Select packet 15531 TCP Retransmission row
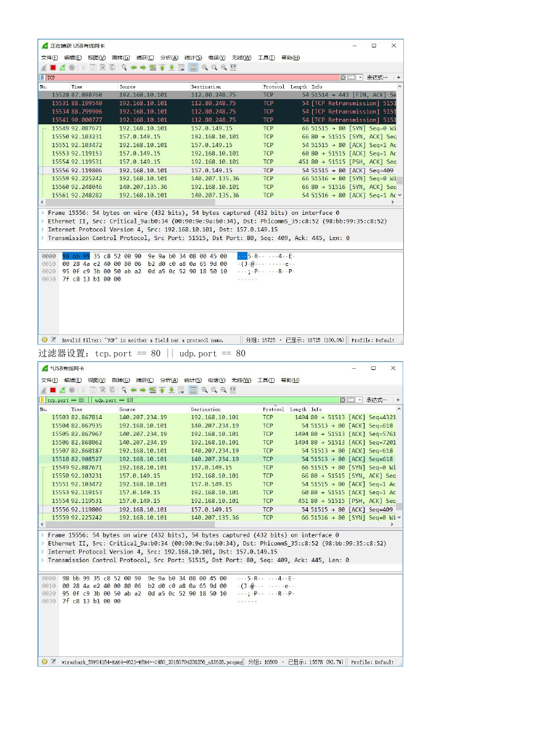Image resolution: width=535 pixels, height=756 pixels. 217,103
